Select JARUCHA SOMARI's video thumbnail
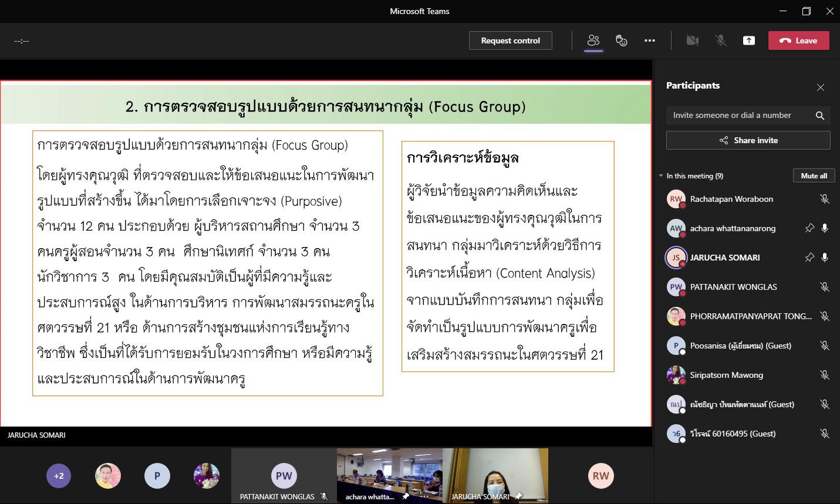The width and height of the screenshot is (840, 504). click(x=495, y=476)
